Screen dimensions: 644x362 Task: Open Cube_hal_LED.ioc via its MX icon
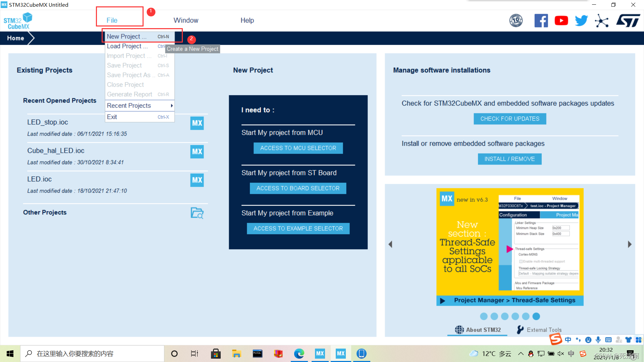[197, 152]
